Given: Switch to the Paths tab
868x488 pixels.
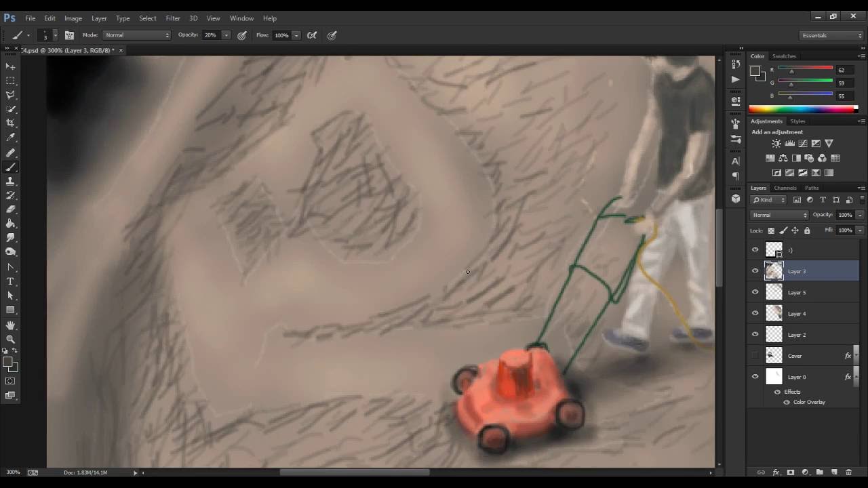Looking at the screenshot, I should pos(812,188).
